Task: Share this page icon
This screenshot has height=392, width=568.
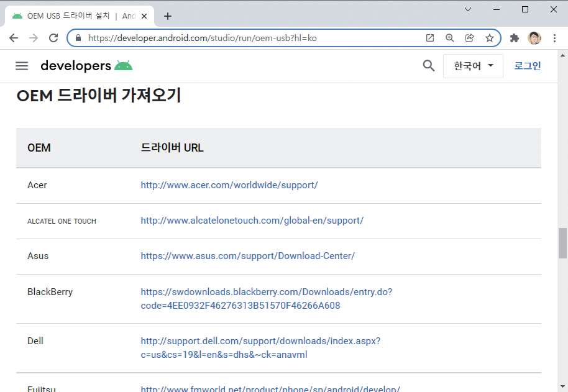Action: (x=469, y=38)
